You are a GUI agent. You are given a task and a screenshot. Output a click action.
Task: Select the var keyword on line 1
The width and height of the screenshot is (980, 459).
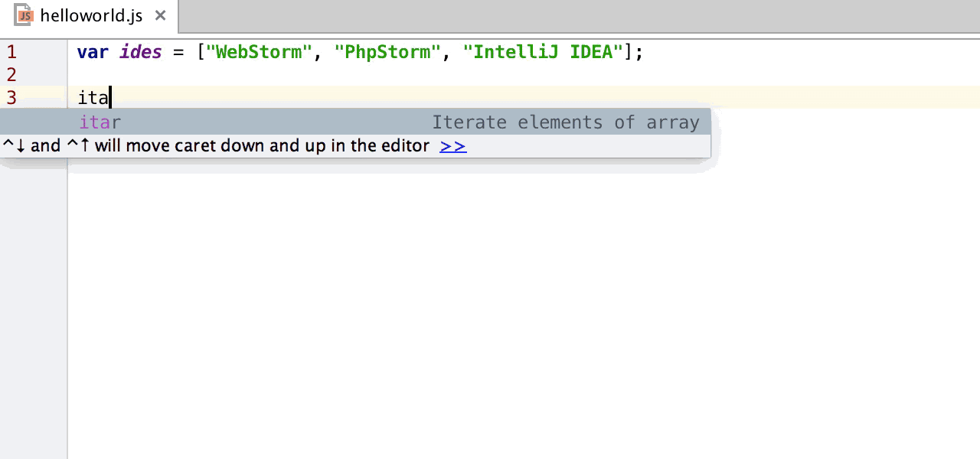[92, 51]
